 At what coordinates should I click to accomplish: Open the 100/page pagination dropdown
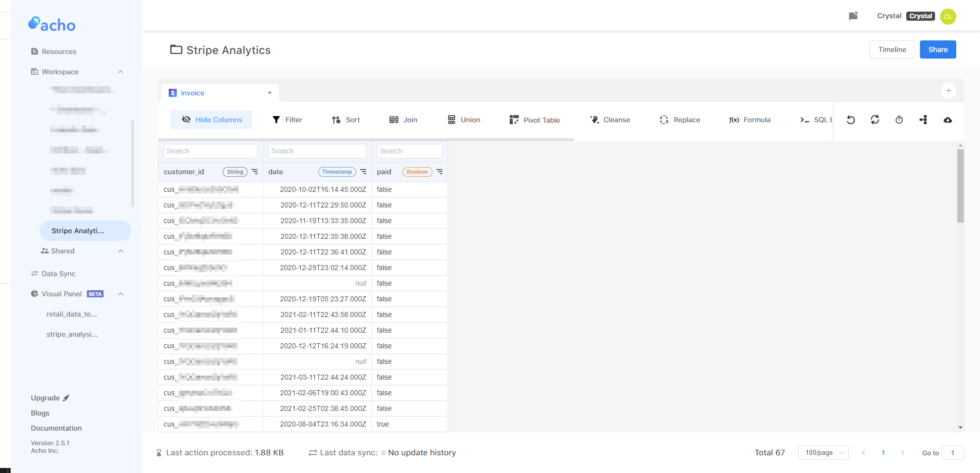pyautogui.click(x=823, y=453)
